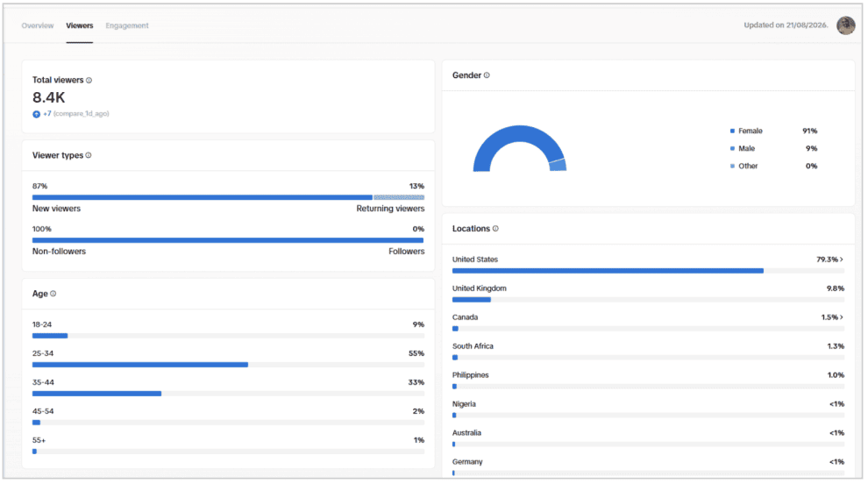
Task: Click the '91%' Female percentage value
Action: click(x=810, y=131)
